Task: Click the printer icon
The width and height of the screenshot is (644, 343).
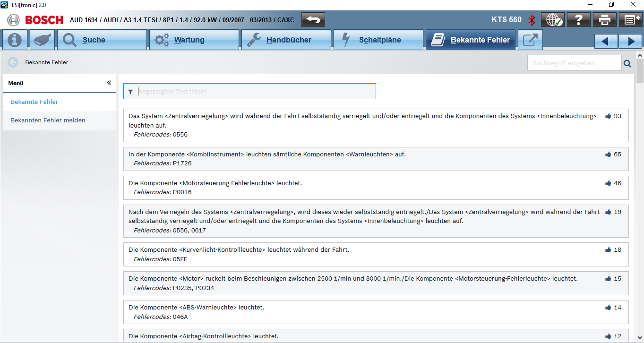Action: (x=604, y=20)
